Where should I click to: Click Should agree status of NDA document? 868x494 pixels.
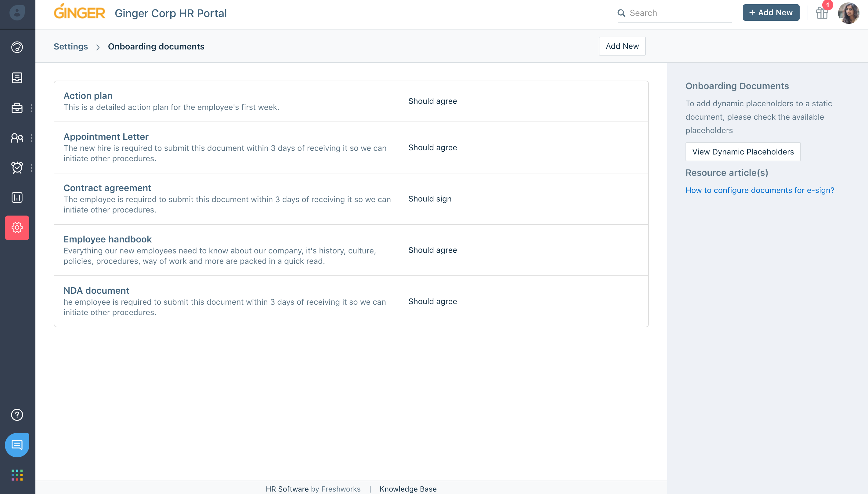pos(432,301)
